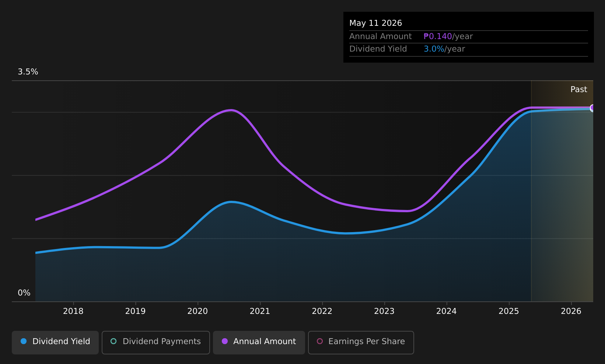The height and width of the screenshot is (364, 605).
Task: Click the Past label in forecast region
Action: 579,90
